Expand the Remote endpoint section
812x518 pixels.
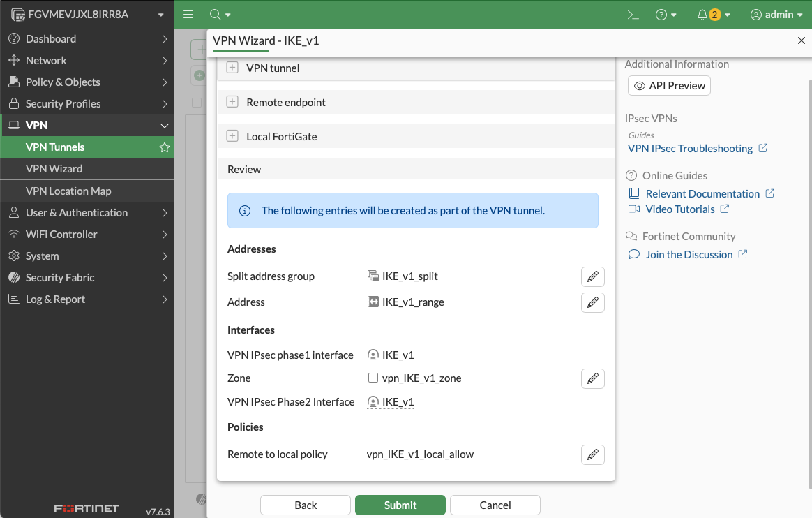(x=232, y=102)
